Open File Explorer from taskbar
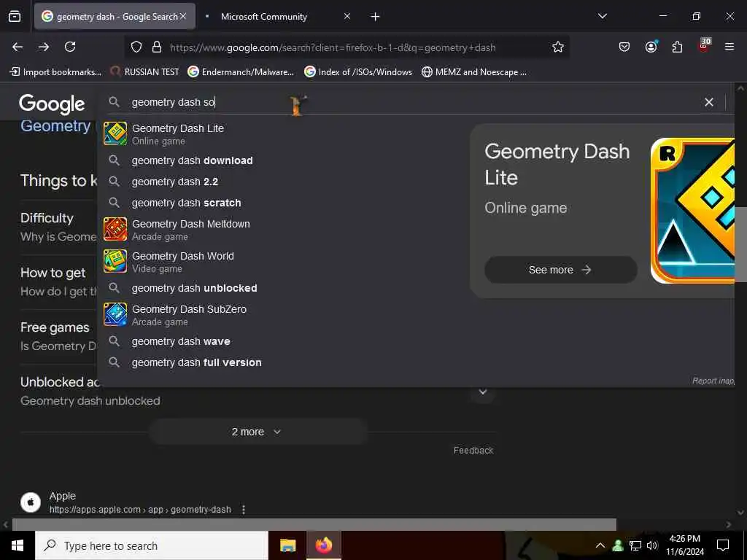 [287, 545]
